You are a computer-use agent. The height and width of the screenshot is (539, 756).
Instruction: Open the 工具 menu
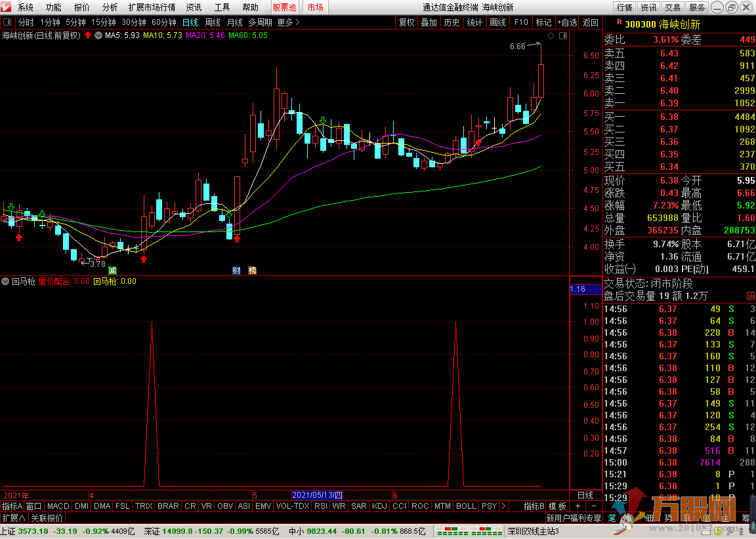pos(222,7)
